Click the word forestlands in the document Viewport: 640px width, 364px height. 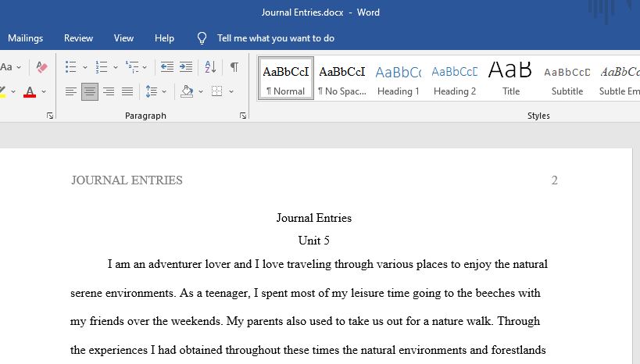point(518,350)
